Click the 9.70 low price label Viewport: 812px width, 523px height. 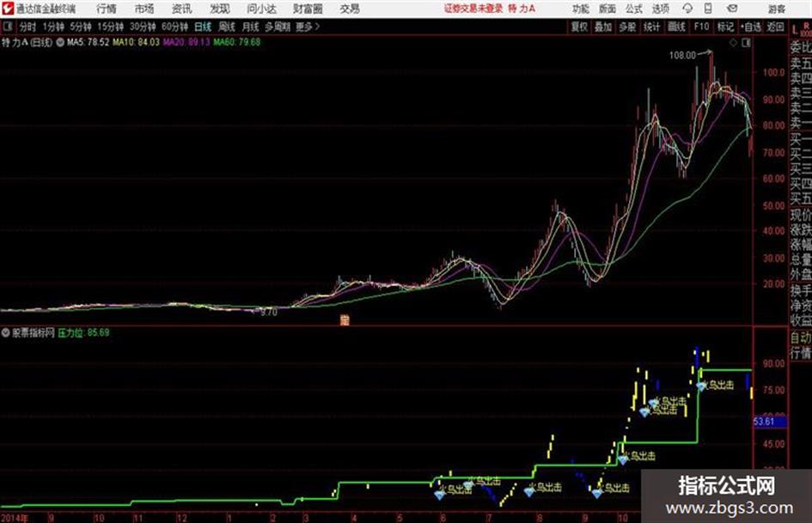tap(269, 313)
